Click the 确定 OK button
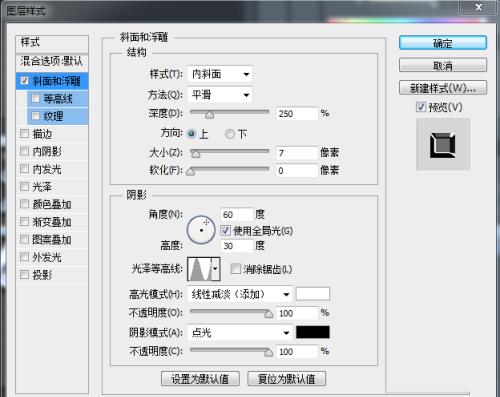The height and width of the screenshot is (397, 500). point(443,43)
